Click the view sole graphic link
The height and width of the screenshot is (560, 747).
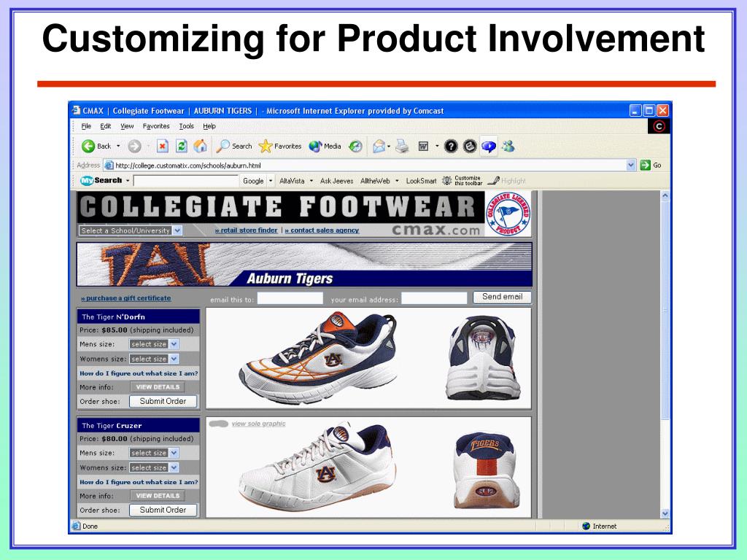(259, 424)
